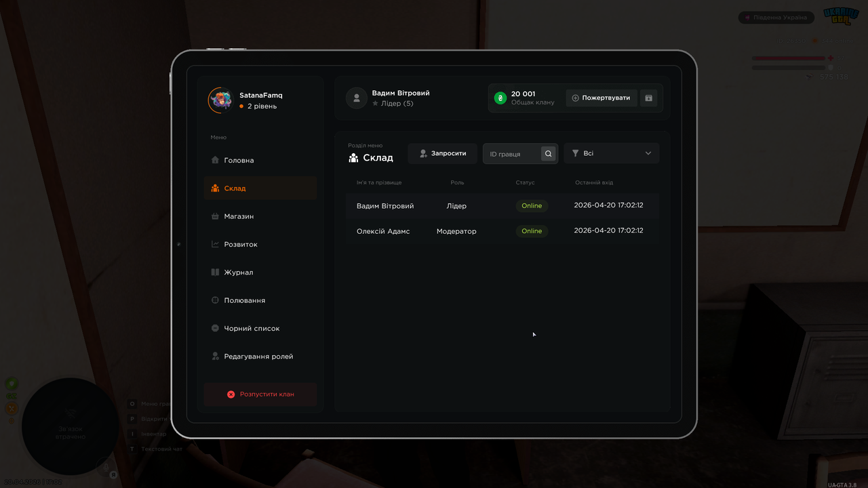Click the blocked icon next to Чорний список
This screenshot has width=868, height=488.
tap(215, 328)
